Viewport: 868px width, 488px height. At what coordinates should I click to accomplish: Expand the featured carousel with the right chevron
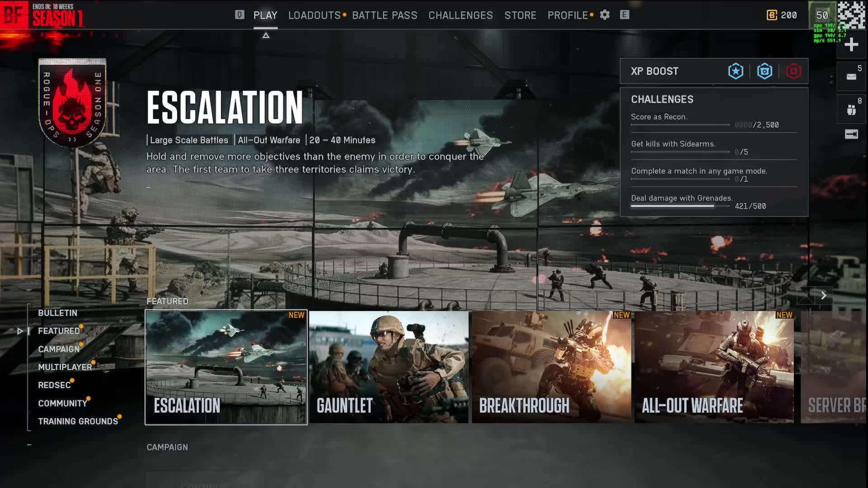pyautogui.click(x=824, y=296)
